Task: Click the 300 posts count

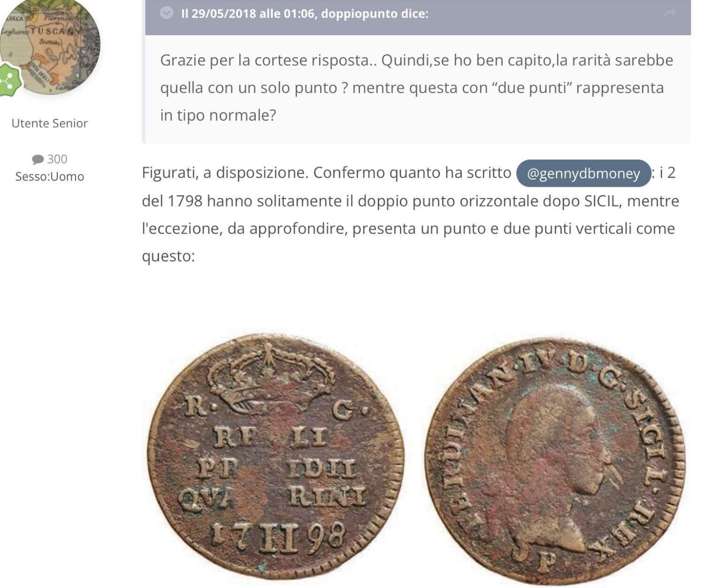Action: point(57,159)
